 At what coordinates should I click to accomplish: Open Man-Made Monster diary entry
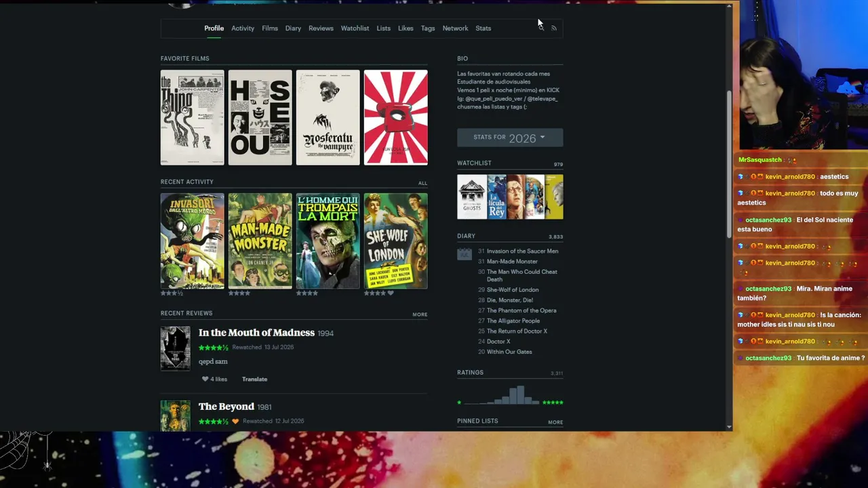click(512, 262)
